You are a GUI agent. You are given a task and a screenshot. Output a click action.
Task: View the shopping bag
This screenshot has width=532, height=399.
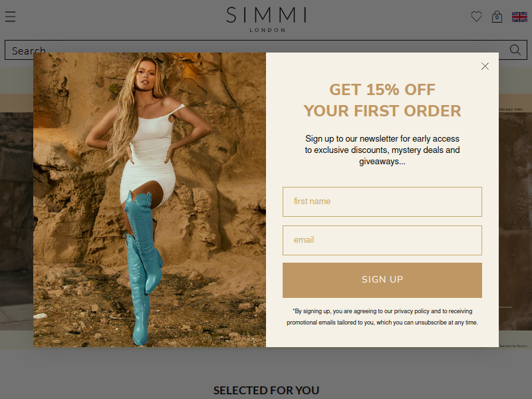click(497, 17)
